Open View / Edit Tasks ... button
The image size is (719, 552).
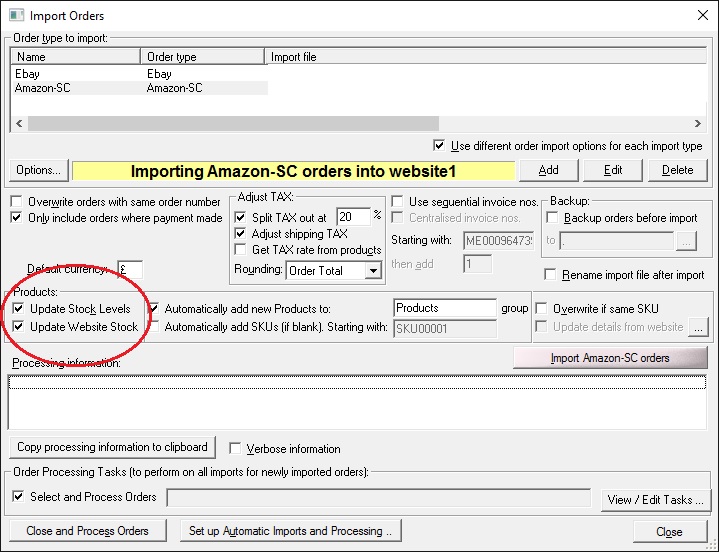[x=656, y=500]
